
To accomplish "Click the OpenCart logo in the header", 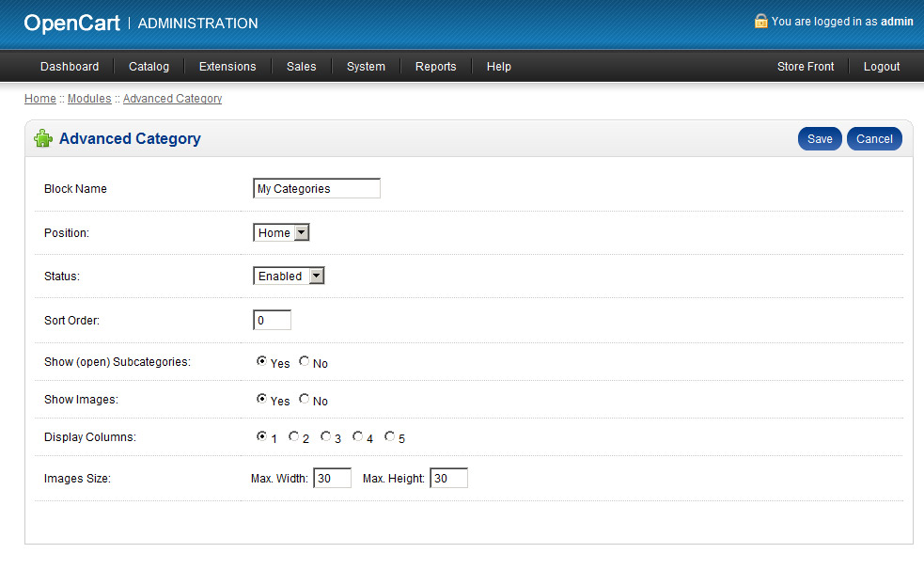I will pyautogui.click(x=71, y=23).
